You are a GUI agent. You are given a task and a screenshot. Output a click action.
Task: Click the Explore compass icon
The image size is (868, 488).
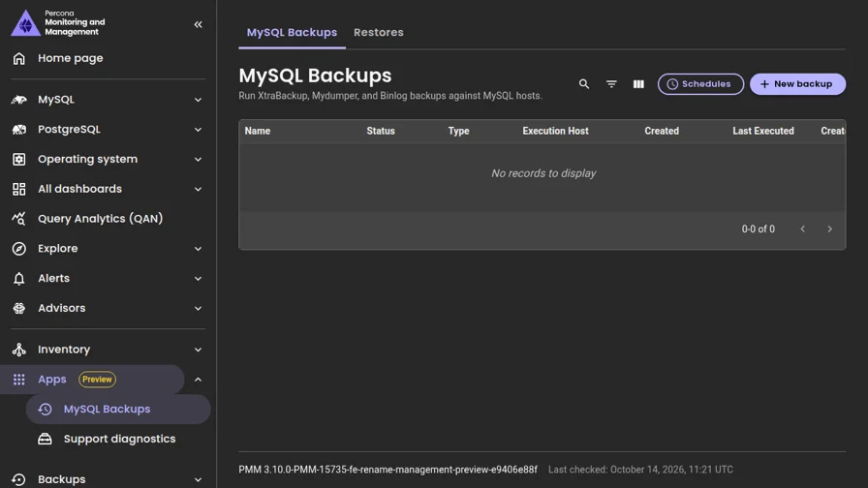(x=18, y=249)
